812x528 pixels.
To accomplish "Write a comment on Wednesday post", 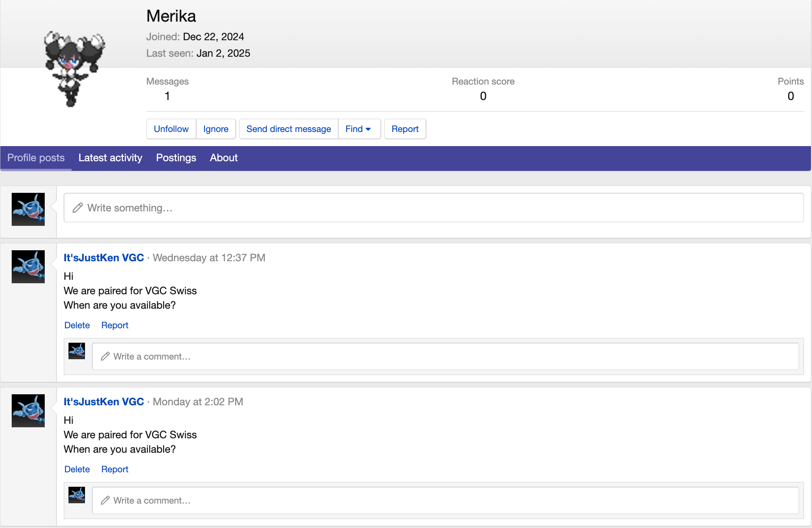I will (445, 356).
